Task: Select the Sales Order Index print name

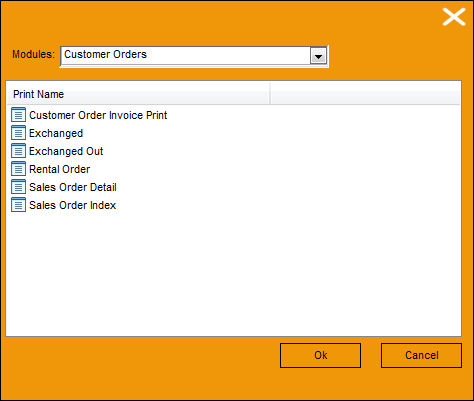Action: [x=73, y=205]
